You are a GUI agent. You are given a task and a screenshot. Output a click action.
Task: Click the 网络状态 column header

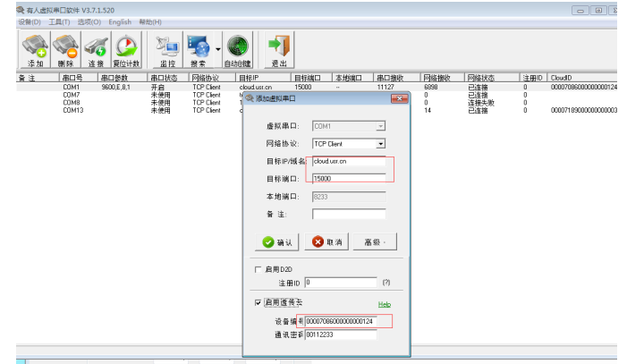pos(491,78)
